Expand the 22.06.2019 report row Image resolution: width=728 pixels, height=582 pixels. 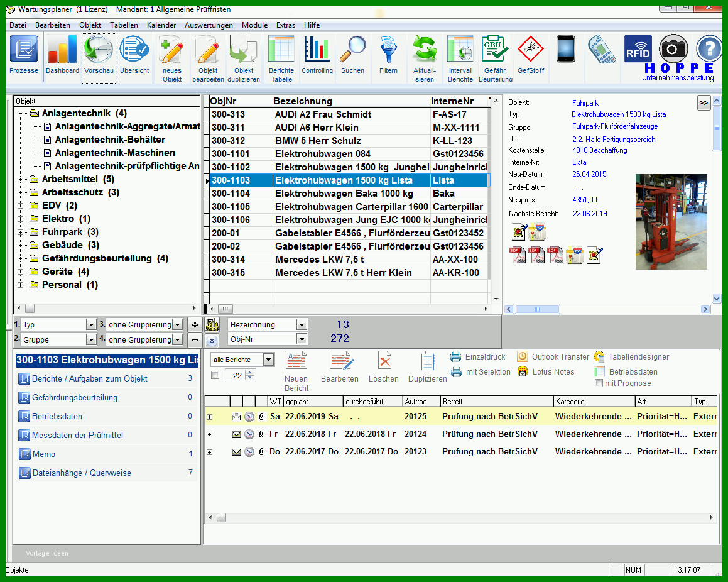click(210, 417)
